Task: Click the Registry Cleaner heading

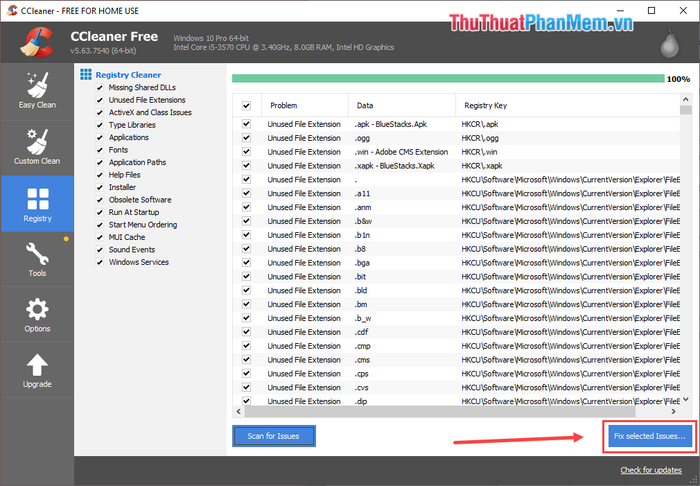Action: point(127,74)
